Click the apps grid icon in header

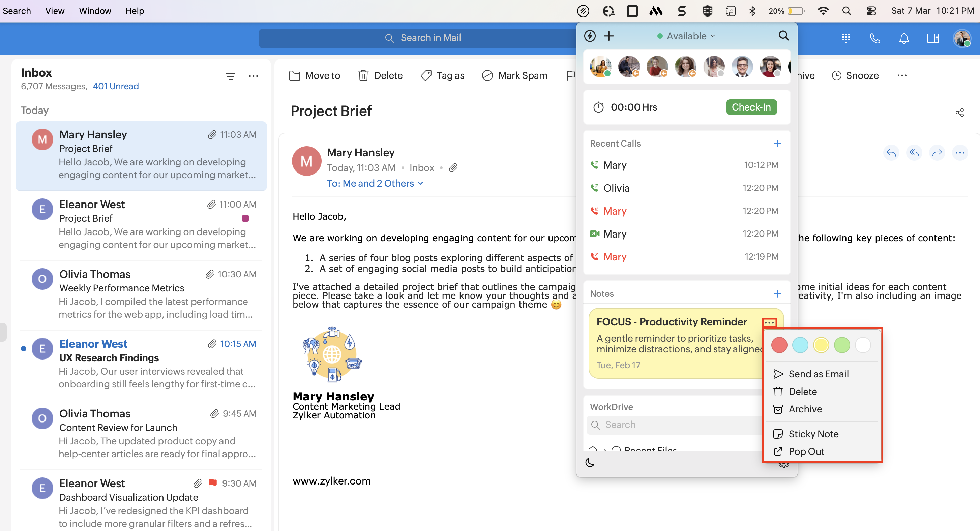(x=846, y=38)
